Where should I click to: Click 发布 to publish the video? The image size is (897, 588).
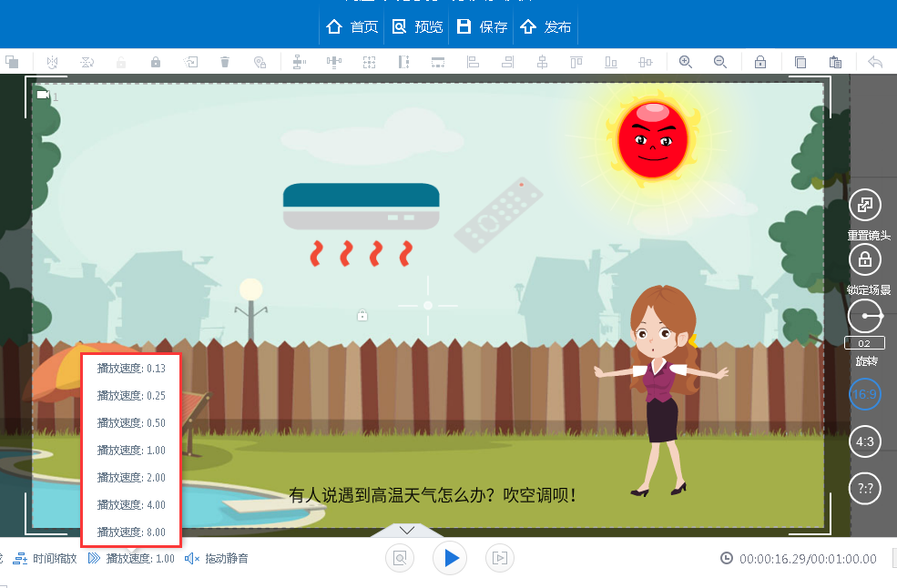[x=545, y=26]
